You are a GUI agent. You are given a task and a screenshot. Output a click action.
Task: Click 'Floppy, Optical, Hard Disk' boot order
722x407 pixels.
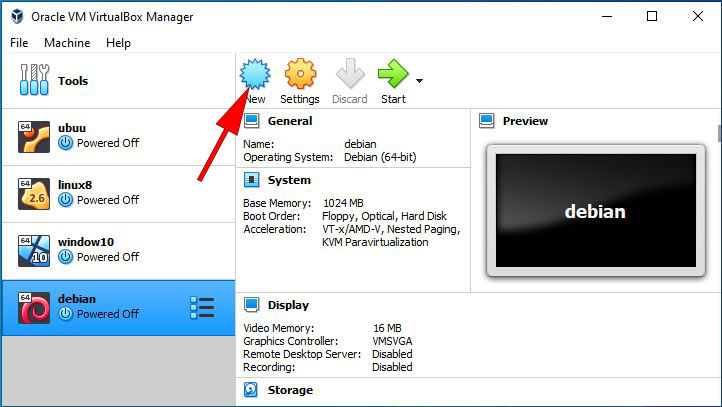[384, 216]
